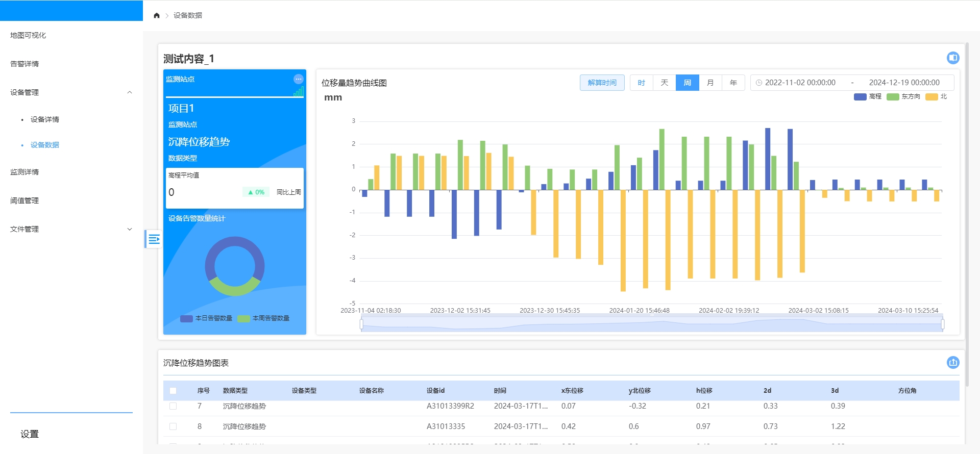Click the h位移 column header

coord(704,391)
